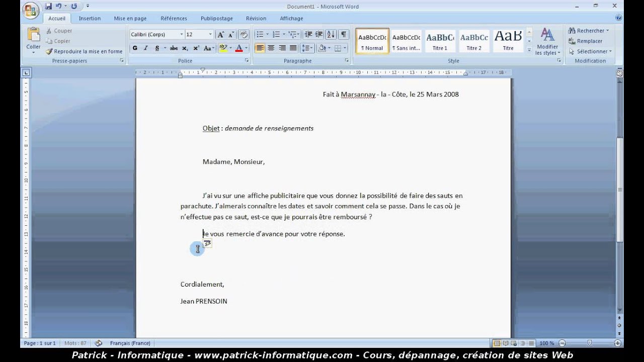The width and height of the screenshot is (644, 362).
Task: Open the Paragraphe dialog launcher
Action: click(x=347, y=60)
